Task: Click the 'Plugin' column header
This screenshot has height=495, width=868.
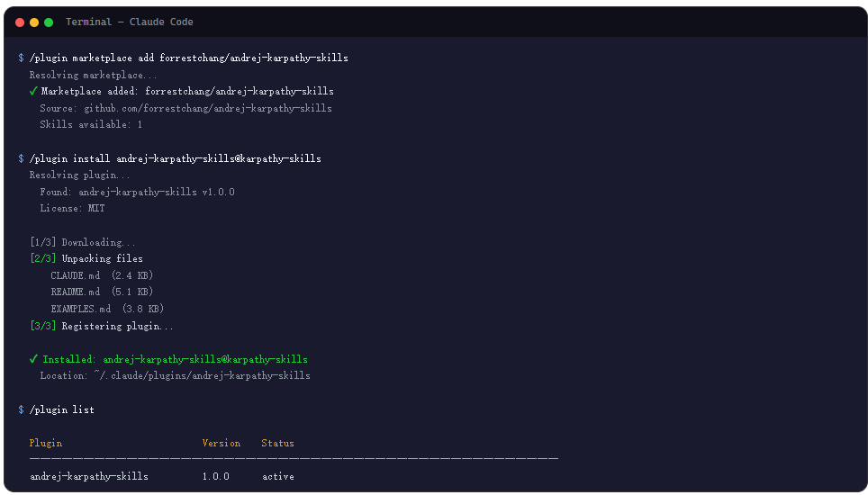Action: click(46, 444)
